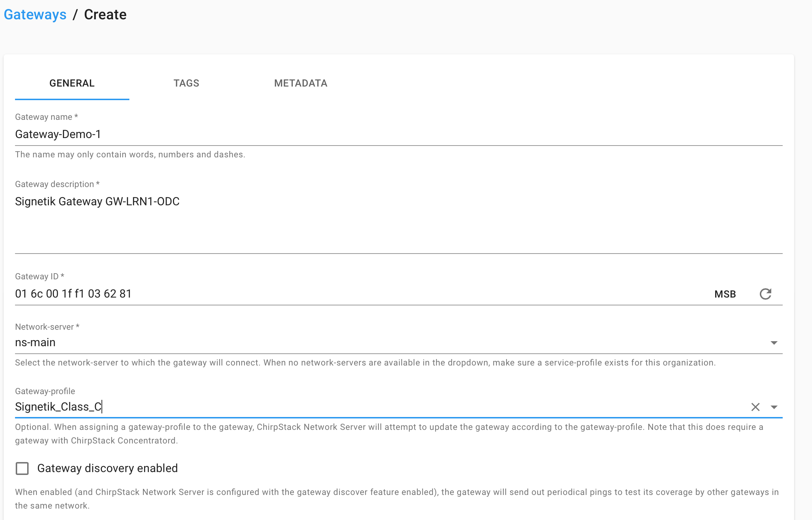Switch to the TAGS tab
The height and width of the screenshot is (520, 812).
coord(186,83)
